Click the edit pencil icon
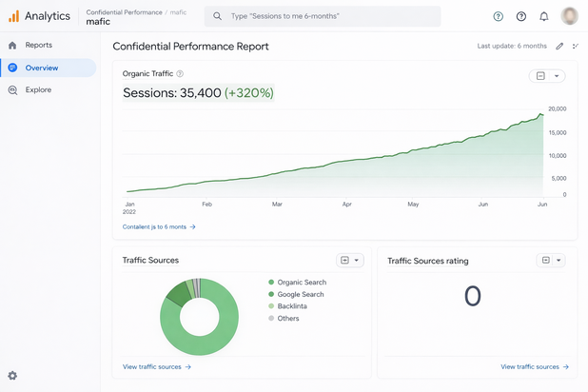The image size is (588, 392). pos(559,46)
